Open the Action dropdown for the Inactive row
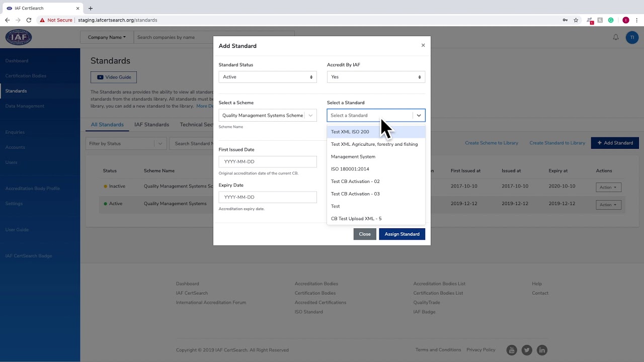 (x=608, y=187)
